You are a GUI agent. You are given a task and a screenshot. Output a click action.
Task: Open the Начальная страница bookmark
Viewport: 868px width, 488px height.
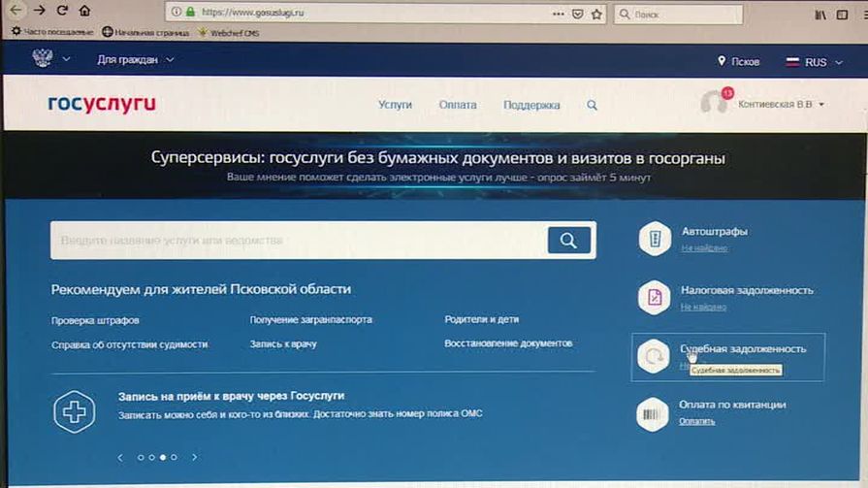coord(145,33)
